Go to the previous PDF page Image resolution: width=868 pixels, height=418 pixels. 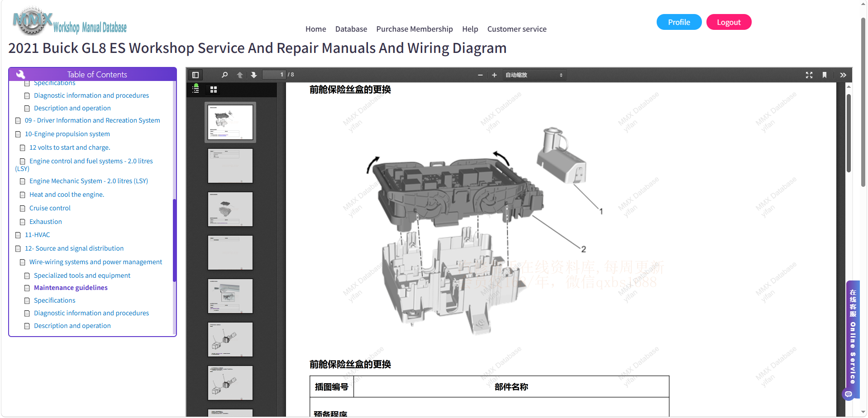(240, 75)
